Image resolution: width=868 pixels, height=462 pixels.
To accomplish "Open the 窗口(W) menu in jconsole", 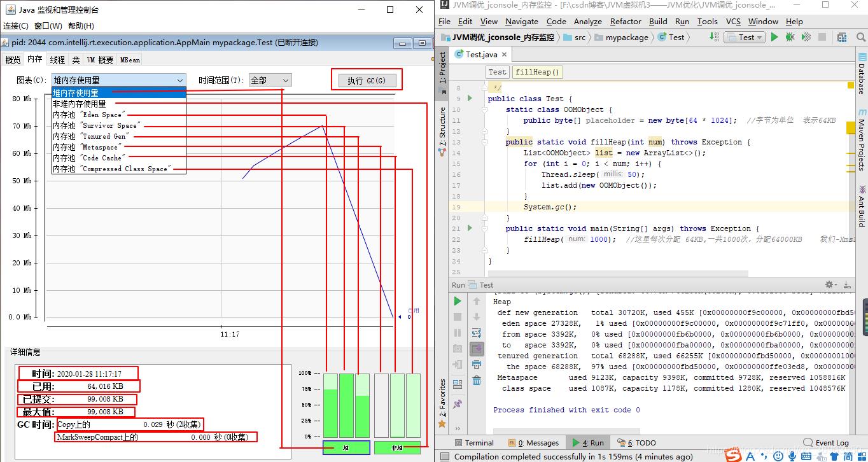I will [x=48, y=25].
